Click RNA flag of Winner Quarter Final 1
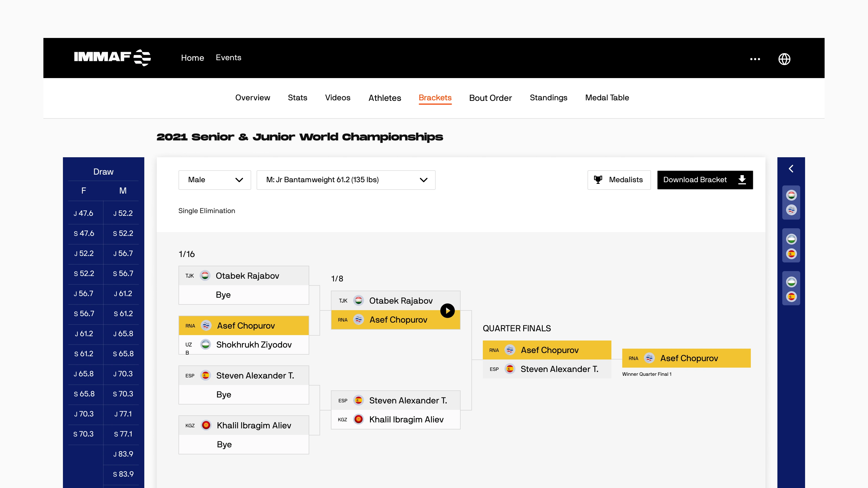Viewport: 868px width, 488px height. click(649, 358)
